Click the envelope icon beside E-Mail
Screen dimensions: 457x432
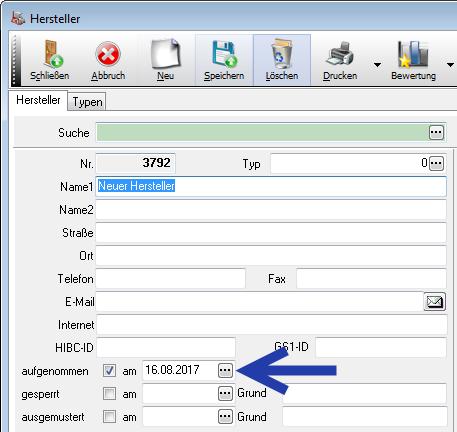(x=435, y=302)
